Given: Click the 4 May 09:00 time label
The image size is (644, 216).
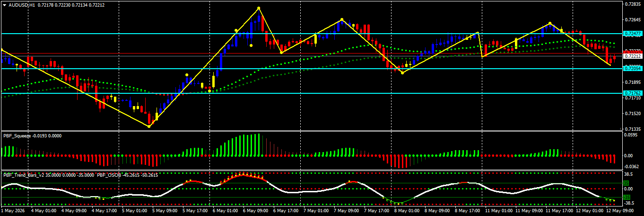Looking at the screenshot, I should [73, 210].
